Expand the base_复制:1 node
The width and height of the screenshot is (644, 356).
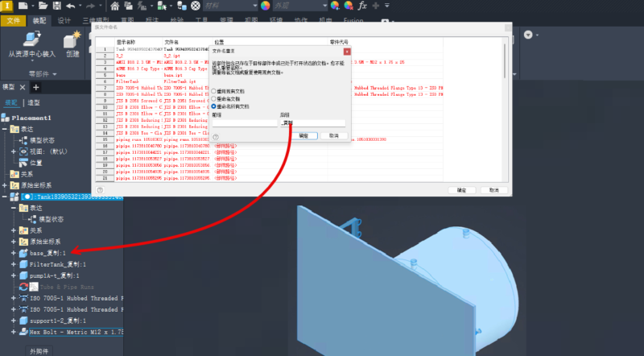click(14, 253)
